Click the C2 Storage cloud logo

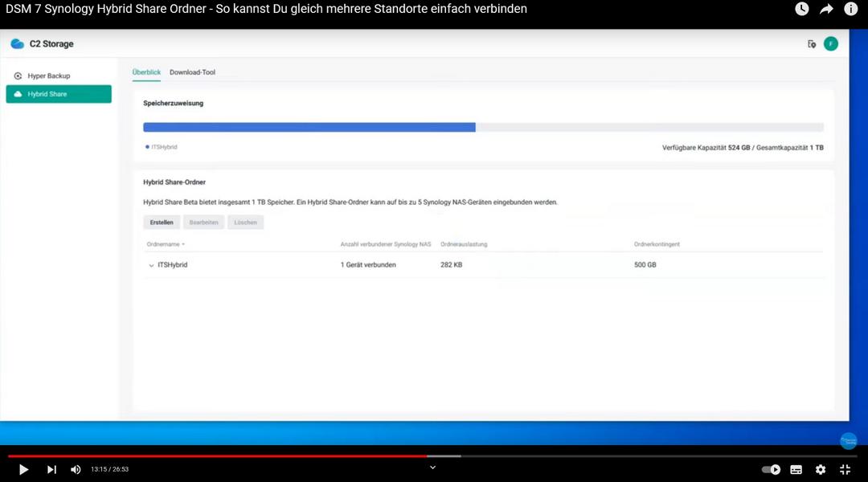click(17, 43)
